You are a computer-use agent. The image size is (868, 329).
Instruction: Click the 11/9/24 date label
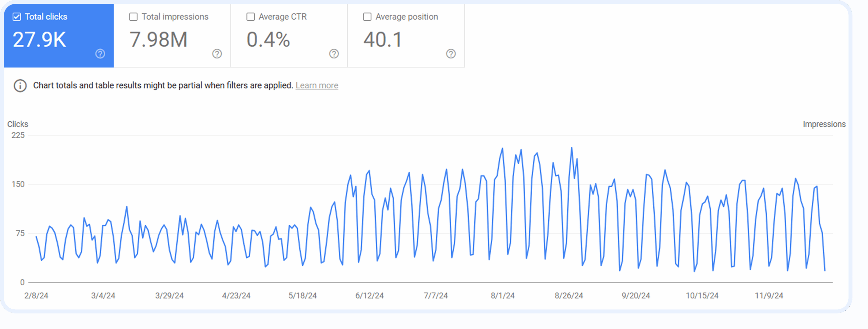769,295
